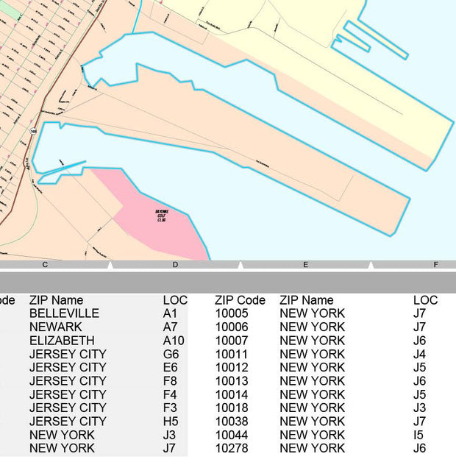
Task: Select grid column E header
Action: pos(305,265)
